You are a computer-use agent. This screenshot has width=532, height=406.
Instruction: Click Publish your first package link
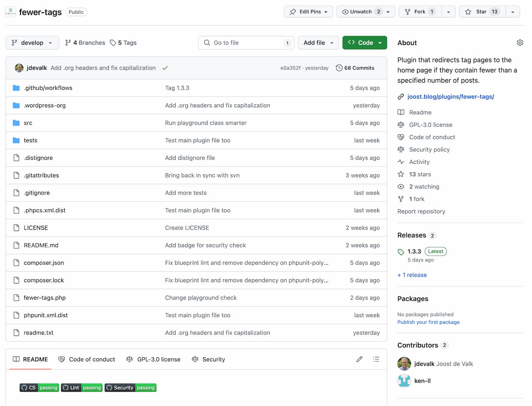coord(428,322)
